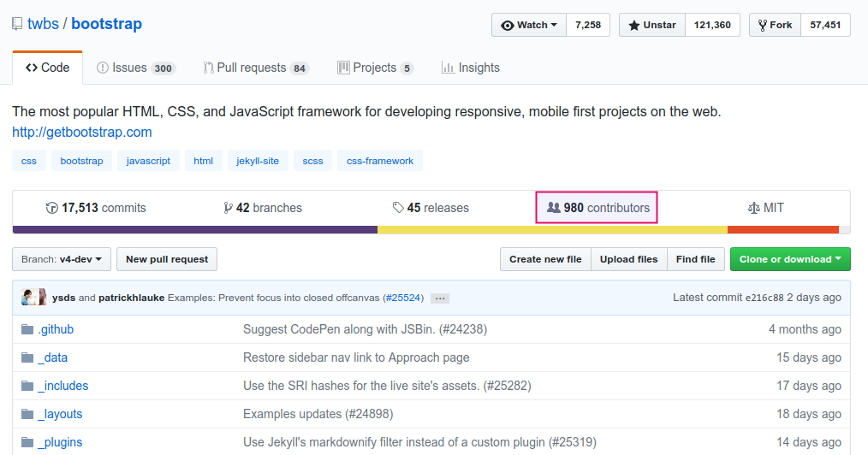The width and height of the screenshot is (868, 455).
Task: Open the Watch notifications dropdown
Action: tap(529, 25)
